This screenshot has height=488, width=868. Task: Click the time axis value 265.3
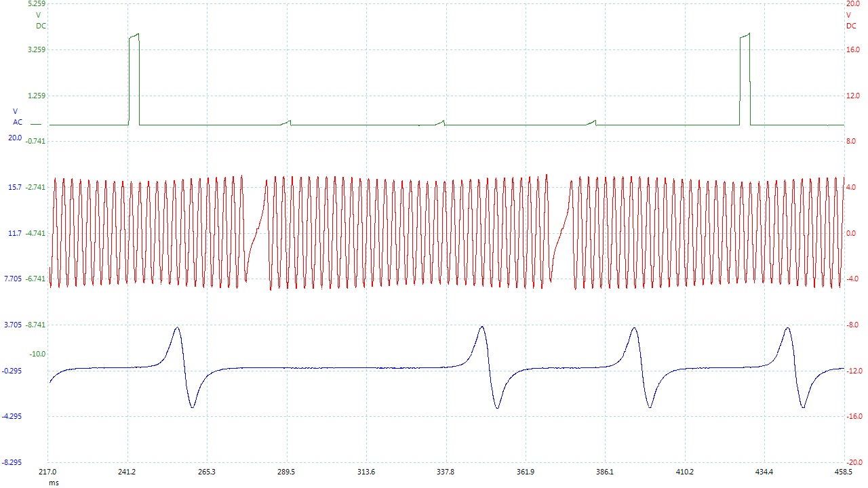[x=208, y=472]
